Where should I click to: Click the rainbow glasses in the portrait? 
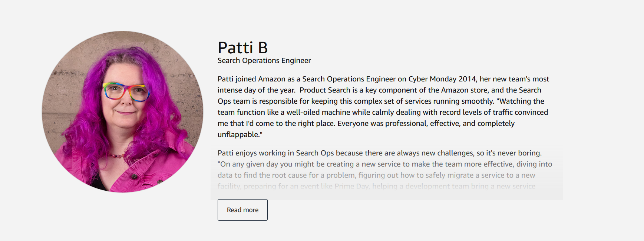(126, 91)
